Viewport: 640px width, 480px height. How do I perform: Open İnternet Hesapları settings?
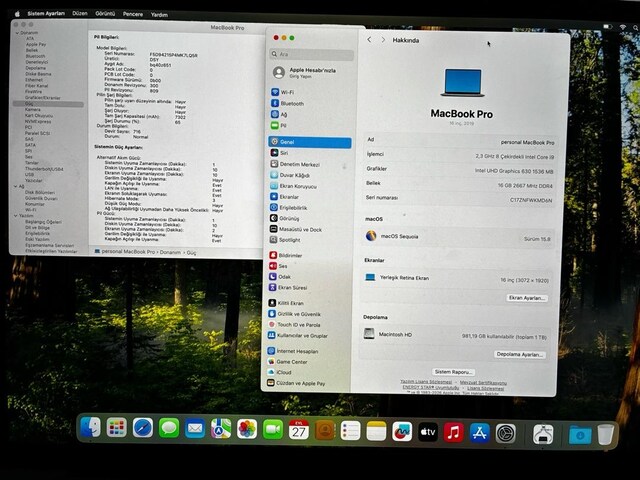(293, 351)
